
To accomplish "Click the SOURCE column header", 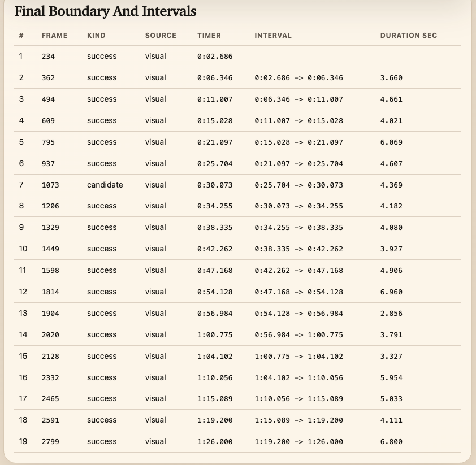I will tap(161, 36).
